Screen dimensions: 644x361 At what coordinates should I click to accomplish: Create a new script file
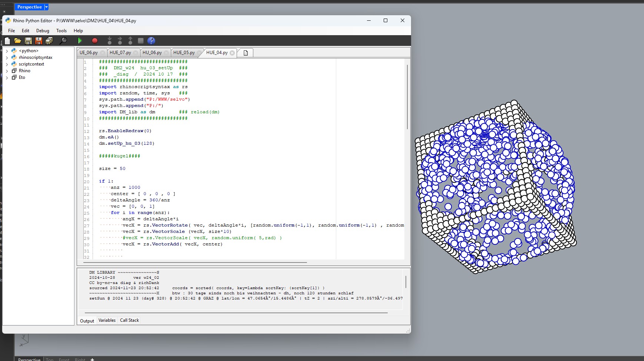tap(7, 41)
